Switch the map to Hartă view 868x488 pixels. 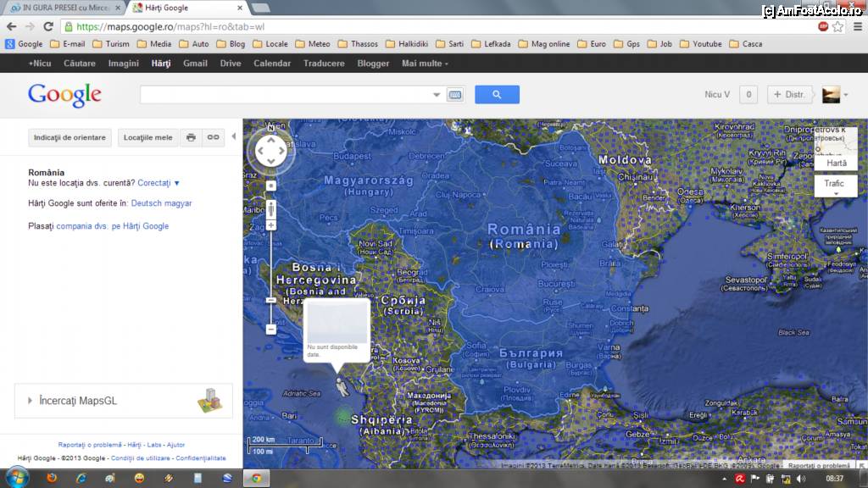coord(836,163)
